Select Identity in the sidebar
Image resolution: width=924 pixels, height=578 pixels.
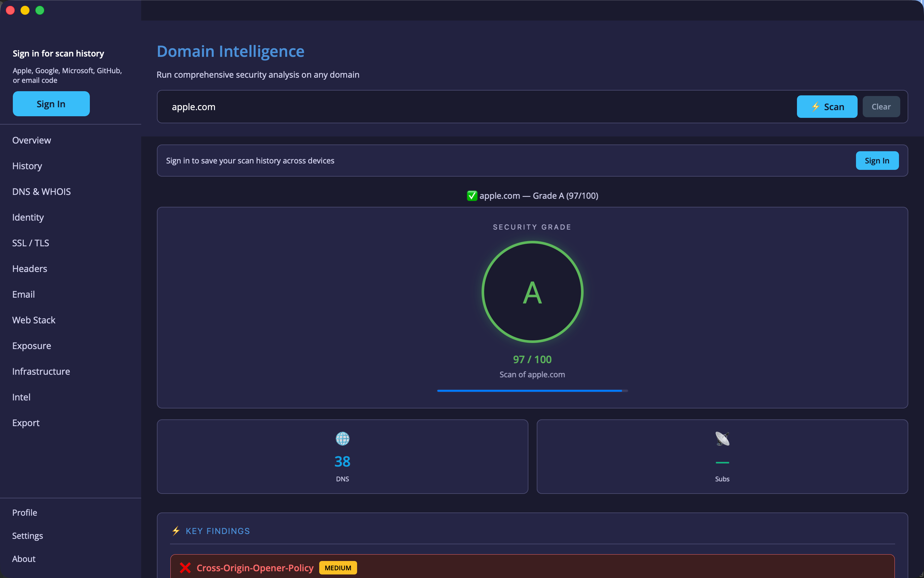[28, 217]
